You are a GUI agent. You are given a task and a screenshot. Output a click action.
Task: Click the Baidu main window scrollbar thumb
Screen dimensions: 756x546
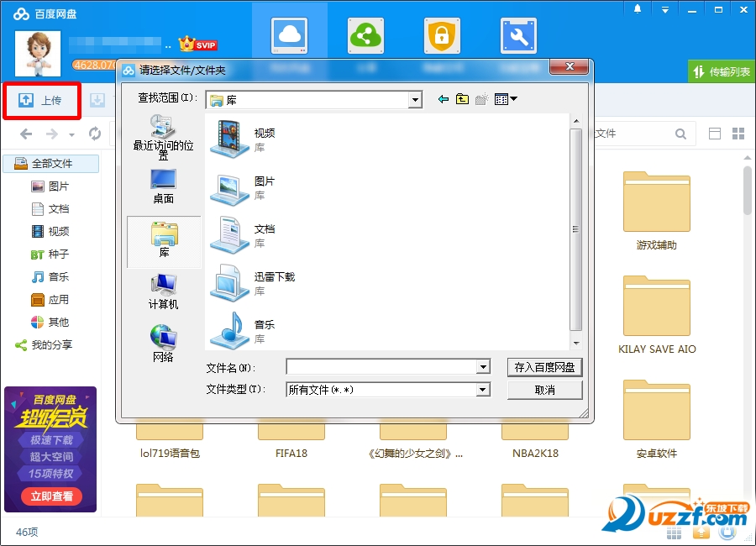click(x=748, y=191)
